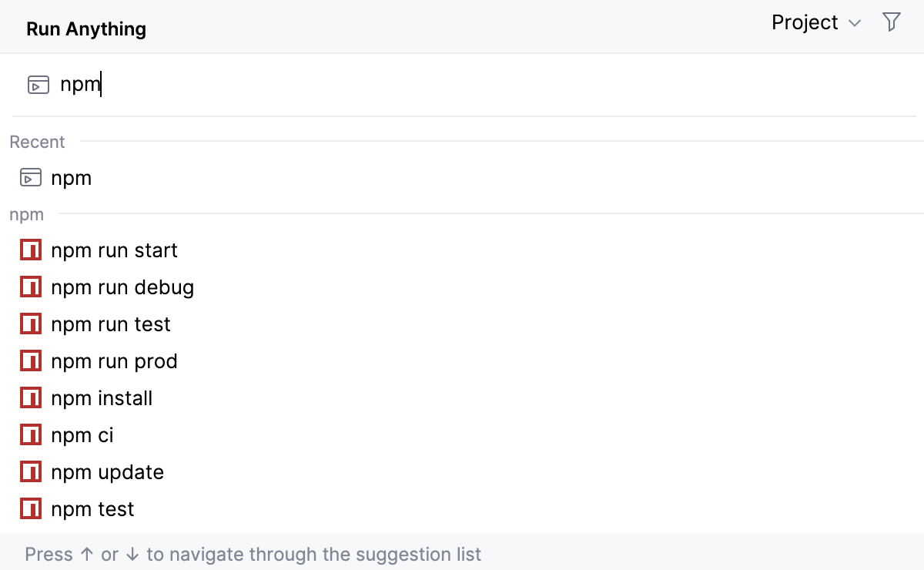Select the 'npm install' command
This screenshot has width=924, height=570.
coord(101,397)
